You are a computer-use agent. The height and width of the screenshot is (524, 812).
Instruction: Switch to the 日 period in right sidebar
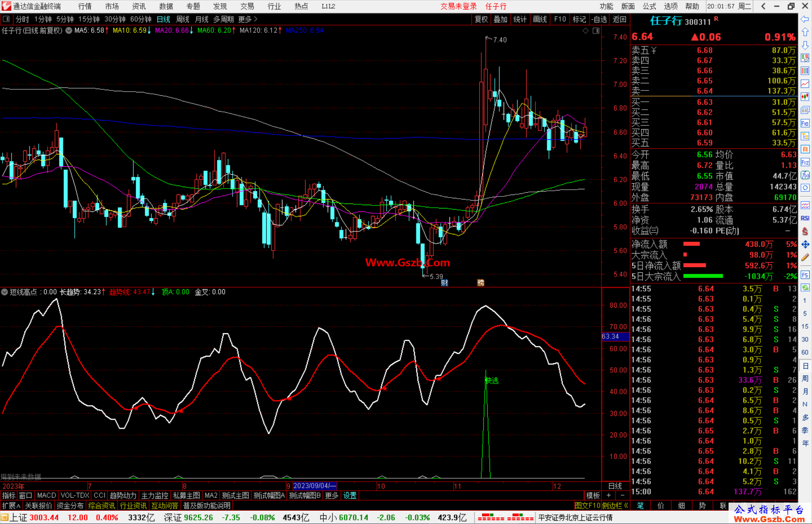(x=805, y=365)
